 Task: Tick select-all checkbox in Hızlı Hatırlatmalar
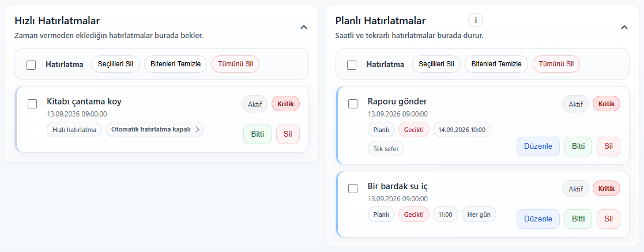tap(31, 65)
